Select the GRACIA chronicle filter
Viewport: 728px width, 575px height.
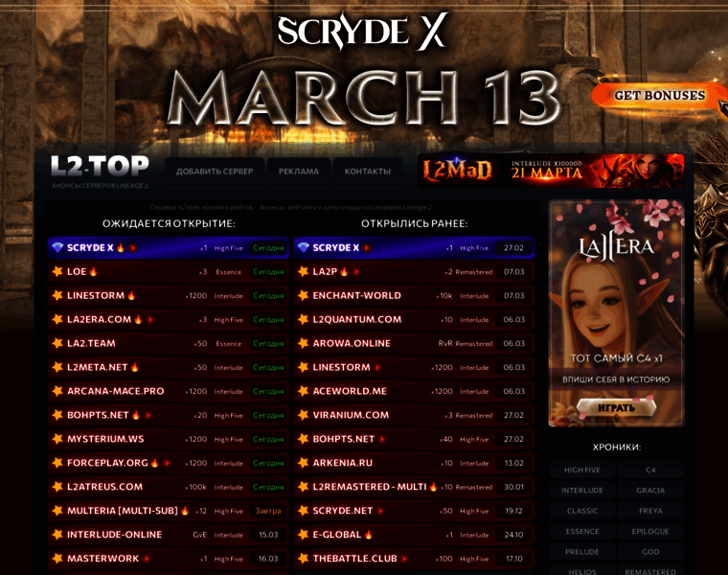pyautogui.click(x=650, y=491)
